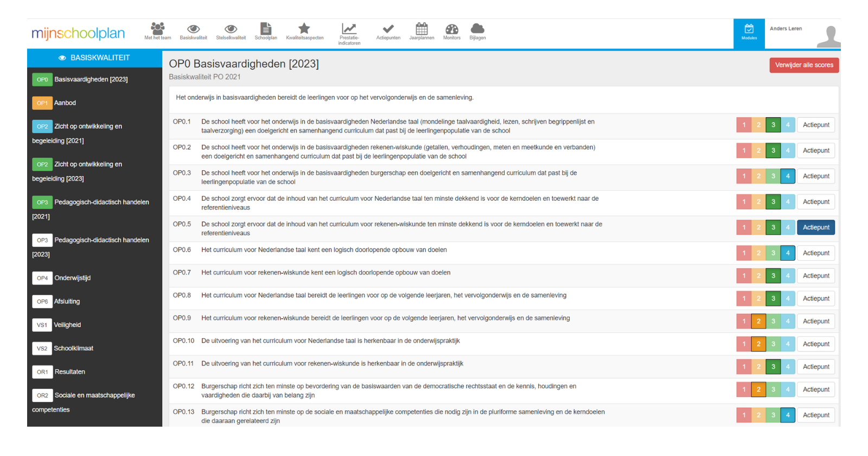Select score 1 for OP0.9

point(744,321)
